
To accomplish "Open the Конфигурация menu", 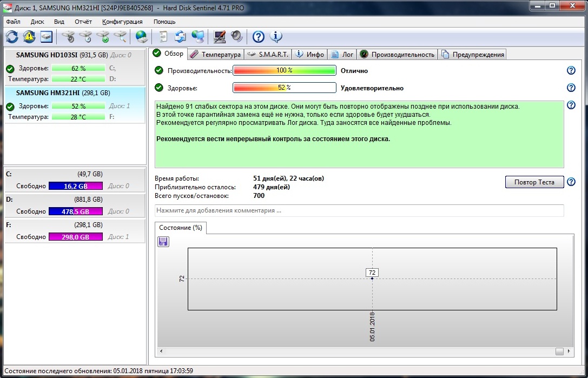I will pyautogui.click(x=122, y=22).
